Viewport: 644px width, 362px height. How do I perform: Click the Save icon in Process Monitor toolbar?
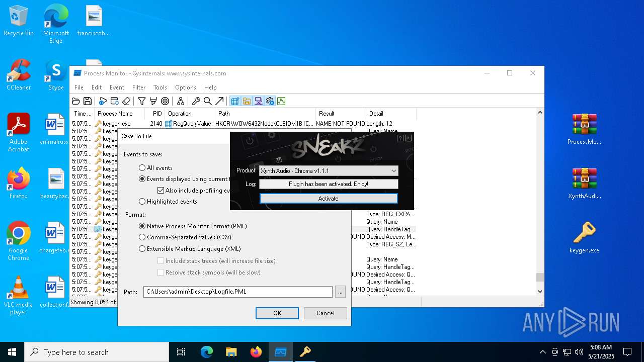[x=87, y=101]
